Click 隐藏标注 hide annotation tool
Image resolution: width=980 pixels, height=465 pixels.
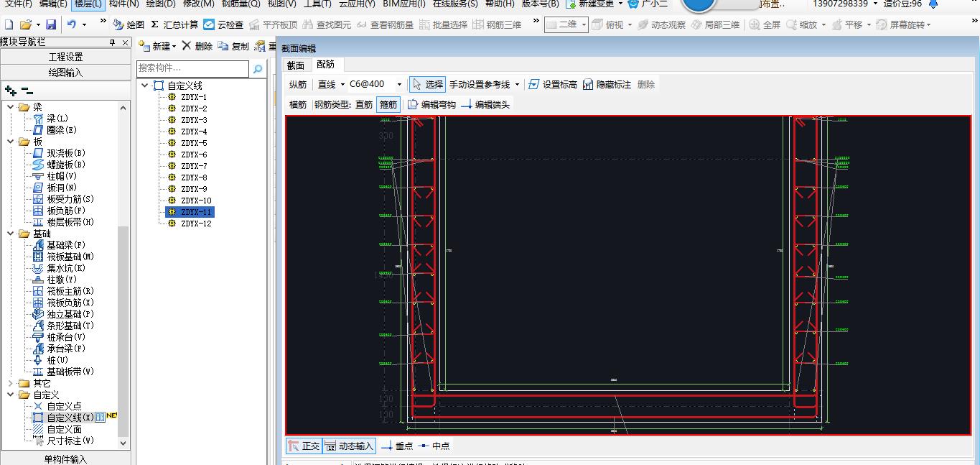click(x=607, y=84)
